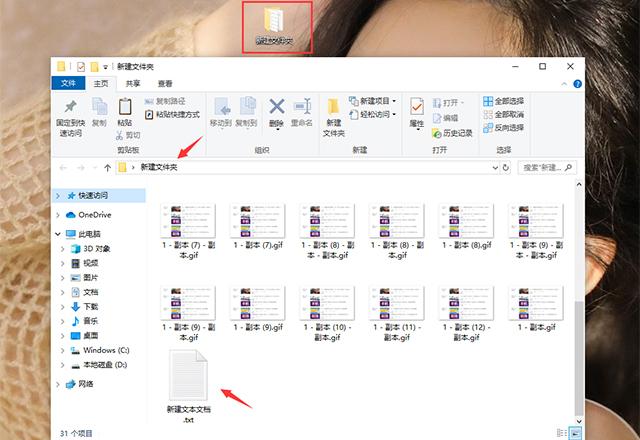Click the 复制 copy icon in ribbon
Screen dimensions: 640x440
99,108
